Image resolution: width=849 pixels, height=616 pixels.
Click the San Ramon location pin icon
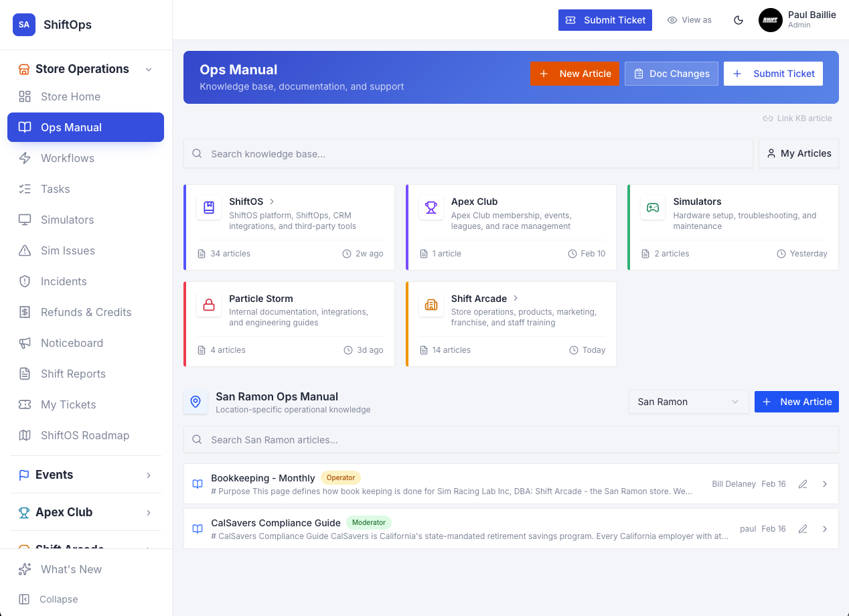[196, 402]
